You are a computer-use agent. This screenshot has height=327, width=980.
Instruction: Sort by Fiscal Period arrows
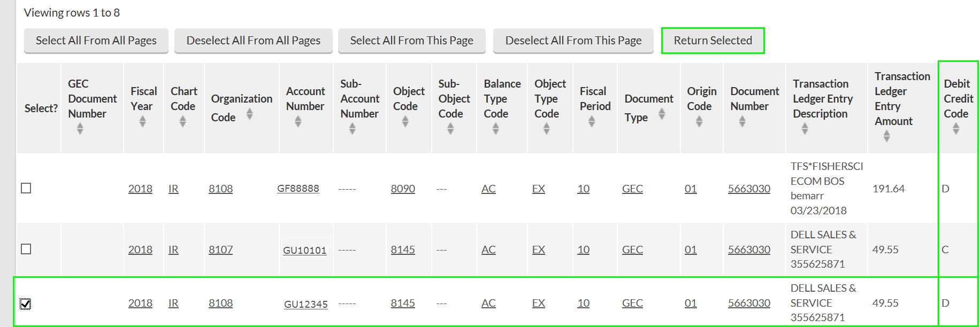591,122
